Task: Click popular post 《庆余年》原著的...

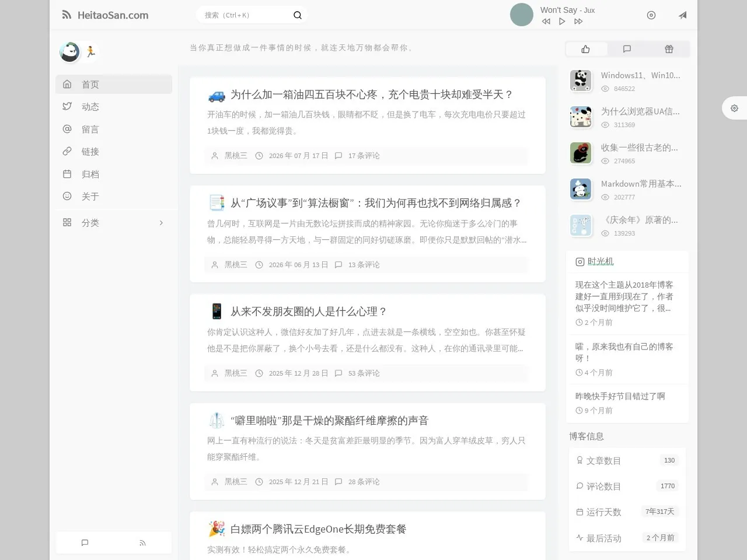Action: click(640, 220)
